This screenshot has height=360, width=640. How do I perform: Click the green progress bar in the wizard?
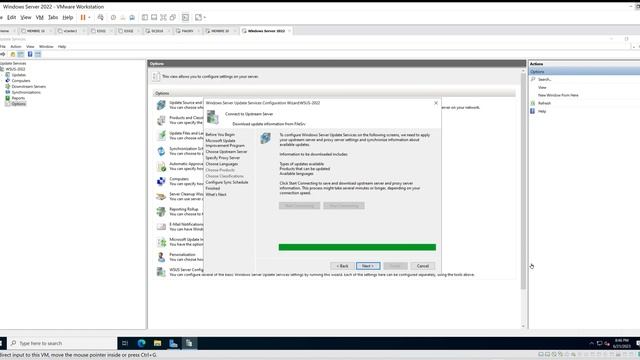(357, 247)
